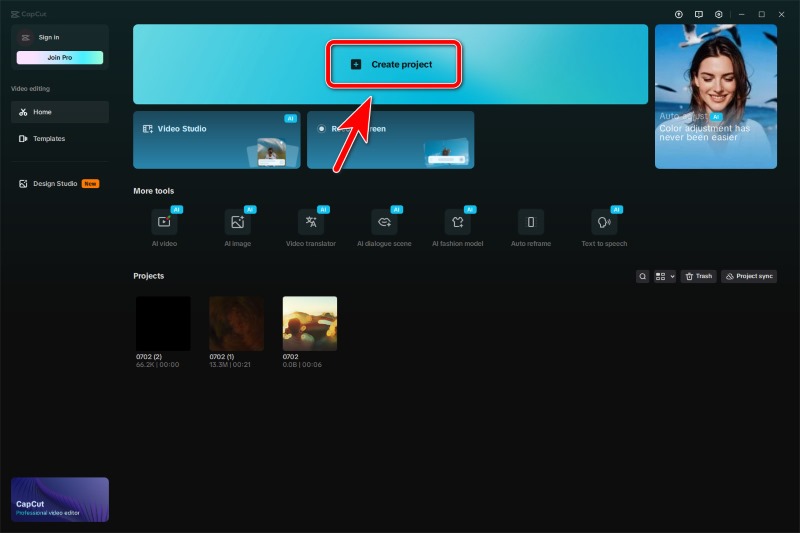Viewport: 800px width, 533px height.
Task: Open Templates in the sidebar
Action: tap(60, 138)
